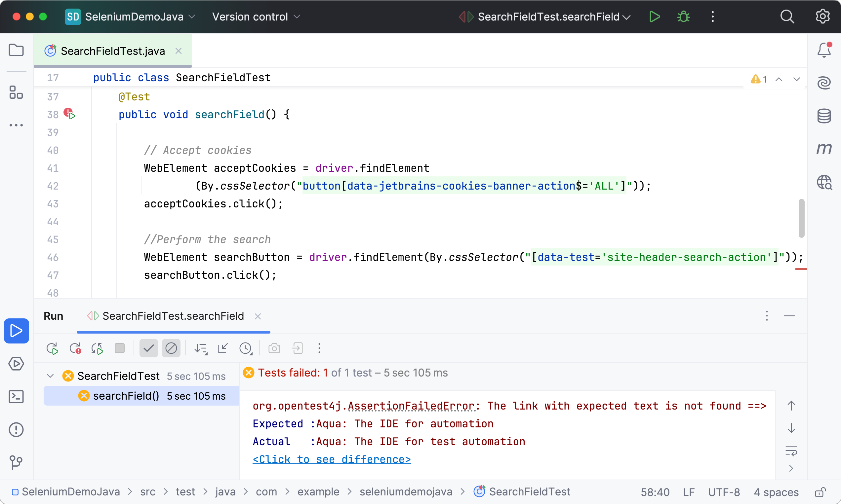Open the Maven tool window
841x504 pixels.
point(824,149)
